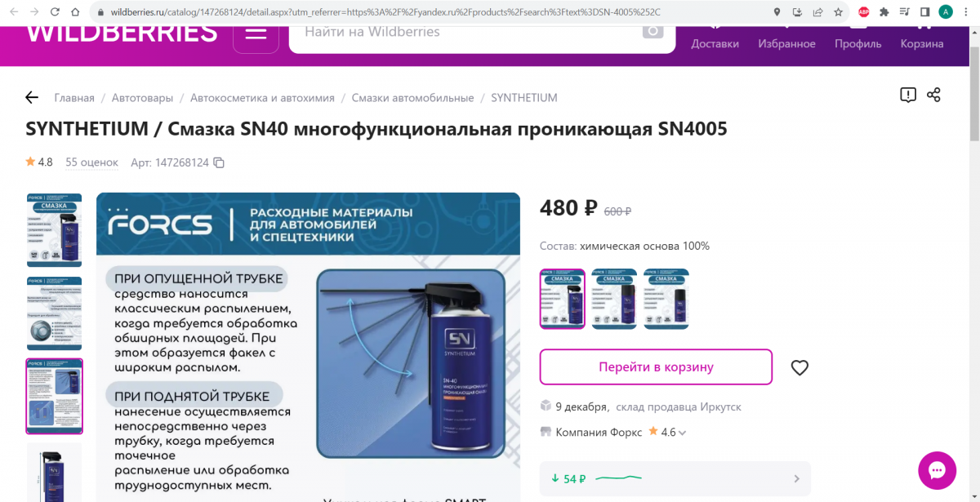The image size is (980, 502).
Task: Expand the price history 54 ₽ arrow
Action: pos(797,478)
